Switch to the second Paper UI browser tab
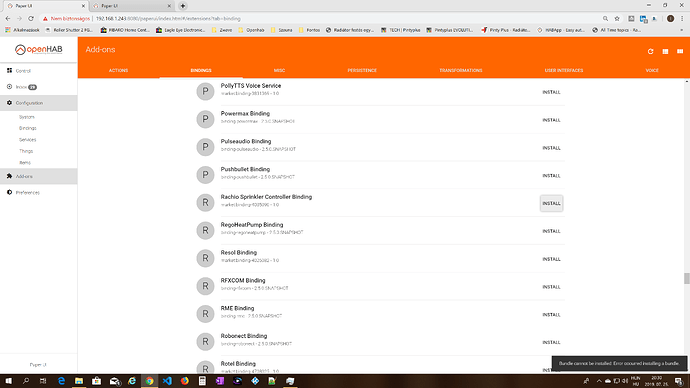 (x=131, y=6)
